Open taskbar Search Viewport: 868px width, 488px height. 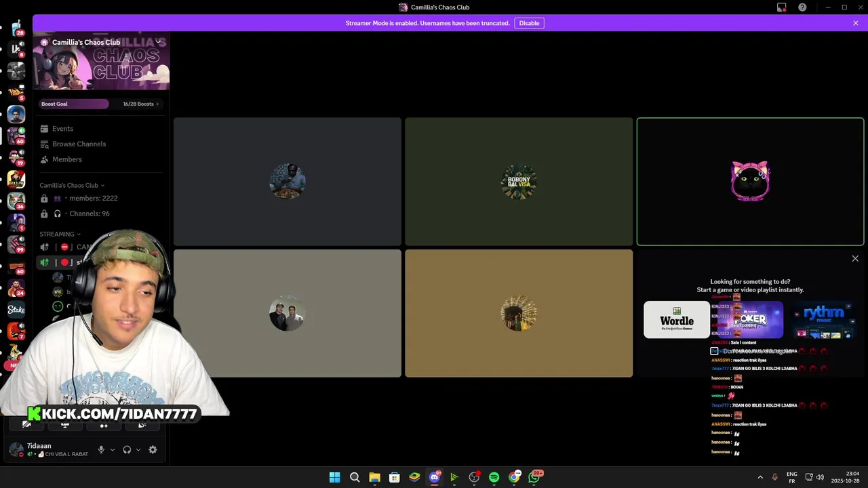pos(355,477)
